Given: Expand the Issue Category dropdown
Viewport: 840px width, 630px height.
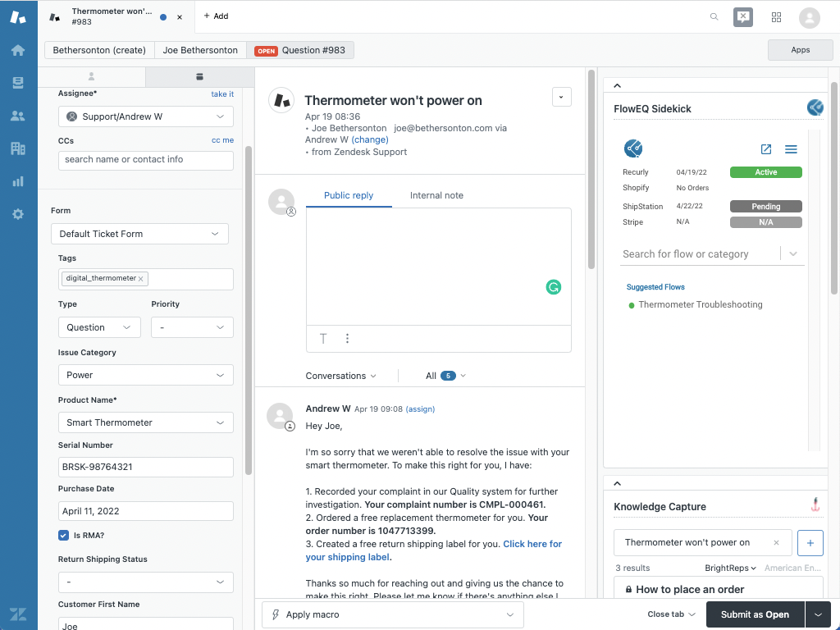Looking at the screenshot, I should click(x=145, y=375).
